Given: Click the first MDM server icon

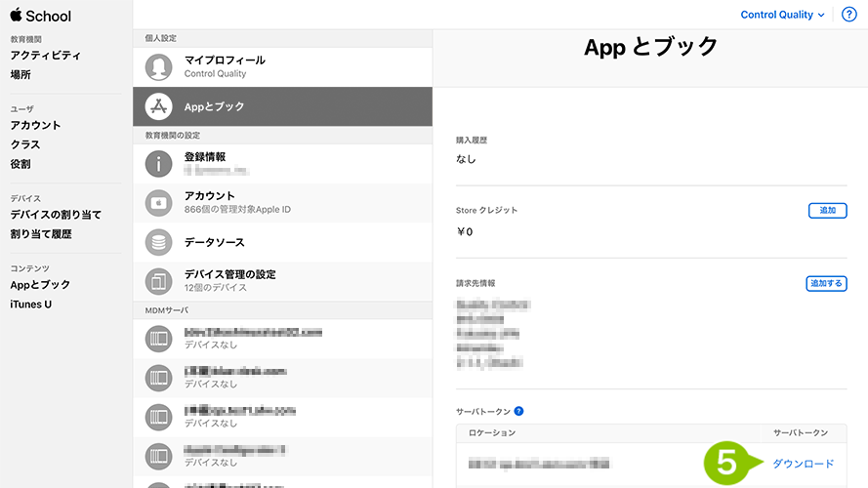Looking at the screenshot, I should click(x=158, y=339).
